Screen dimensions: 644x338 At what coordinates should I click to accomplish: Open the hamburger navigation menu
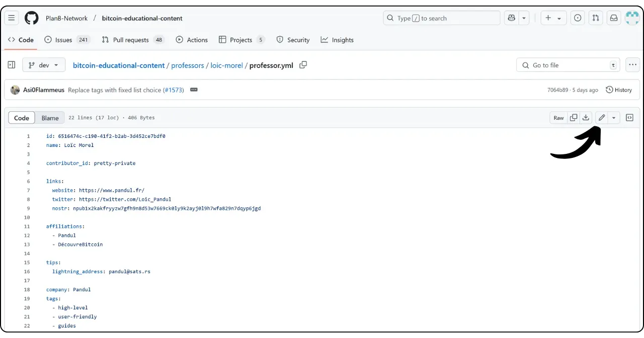pos(12,18)
